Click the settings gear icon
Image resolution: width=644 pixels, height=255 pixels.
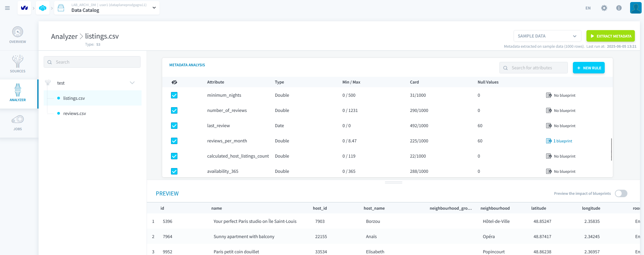click(x=604, y=8)
